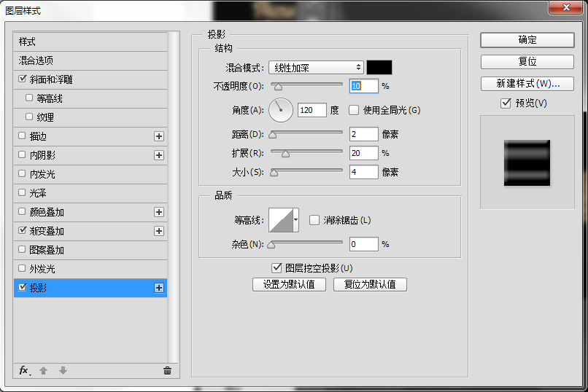Screen dimensions: 588x392
Task: Click the style preview thumbnail
Action: (527, 163)
